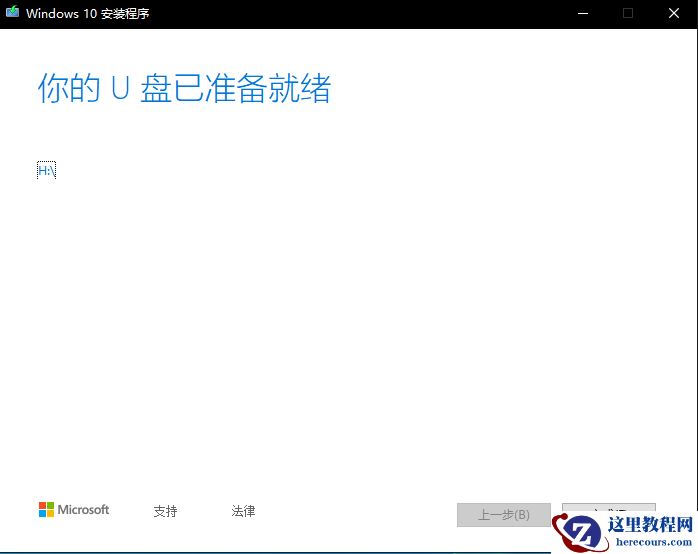The image size is (698, 554).
Task: Open the 支持 support link
Action: (x=165, y=511)
